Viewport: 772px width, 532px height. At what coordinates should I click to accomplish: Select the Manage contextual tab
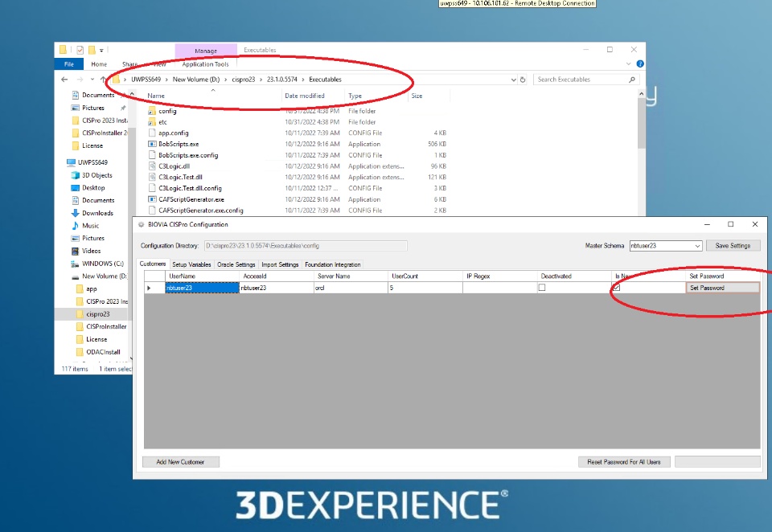(x=206, y=51)
